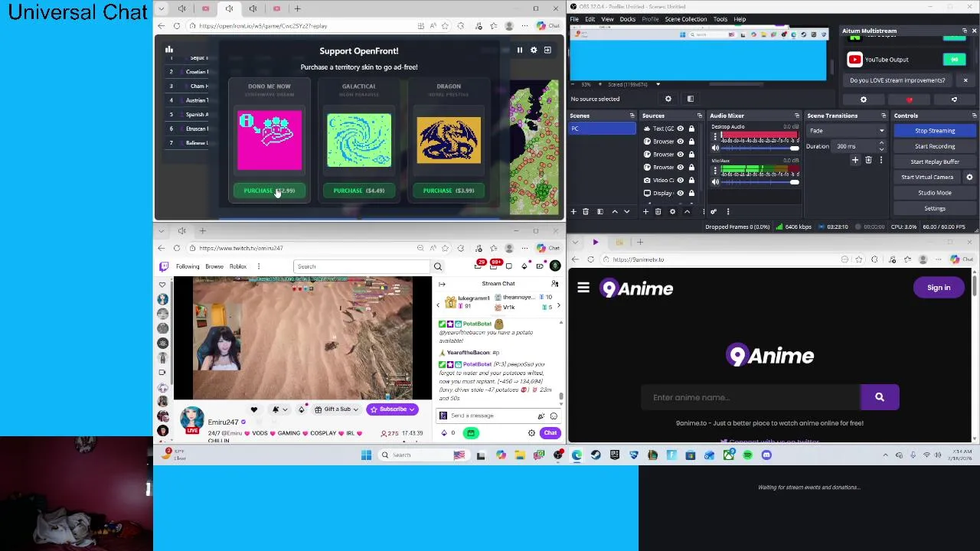Open virtual camera settings gear in OBS
This screenshot has width=980, height=551.
click(x=969, y=178)
